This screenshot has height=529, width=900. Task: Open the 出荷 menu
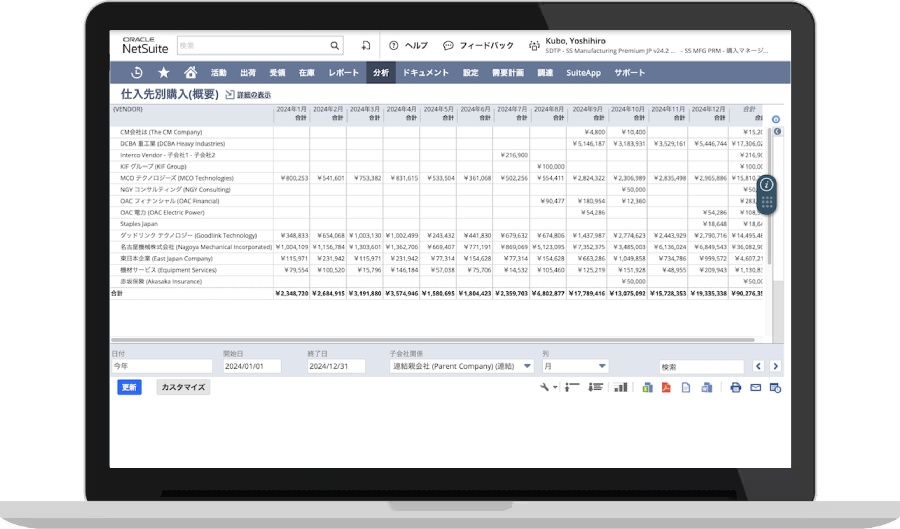pos(248,73)
